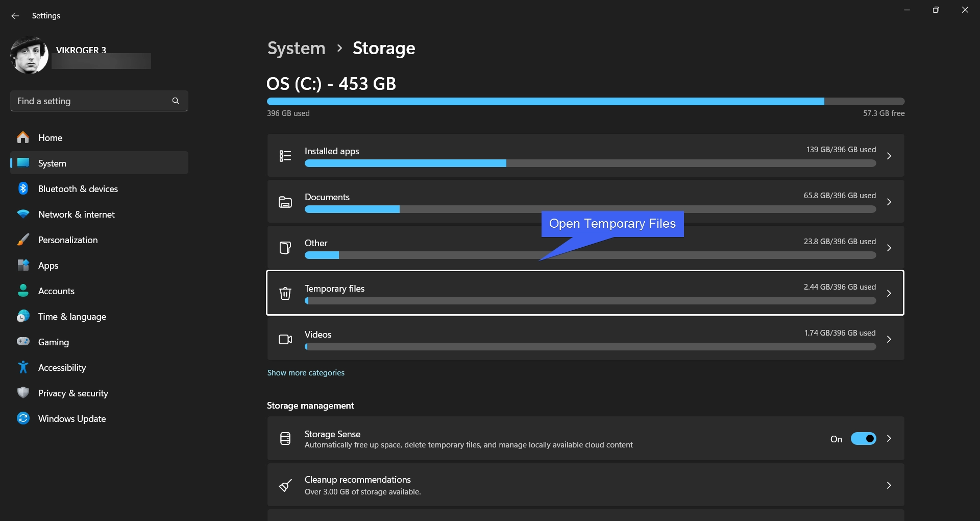
Task: Click the VIKROGER 3 profile avatar
Action: [x=29, y=55]
